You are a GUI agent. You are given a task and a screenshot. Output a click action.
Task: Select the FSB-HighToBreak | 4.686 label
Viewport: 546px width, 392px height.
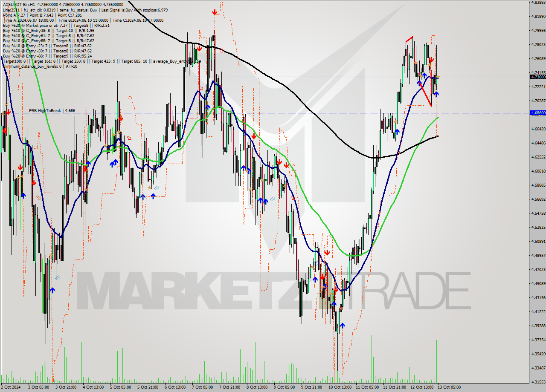(x=52, y=111)
